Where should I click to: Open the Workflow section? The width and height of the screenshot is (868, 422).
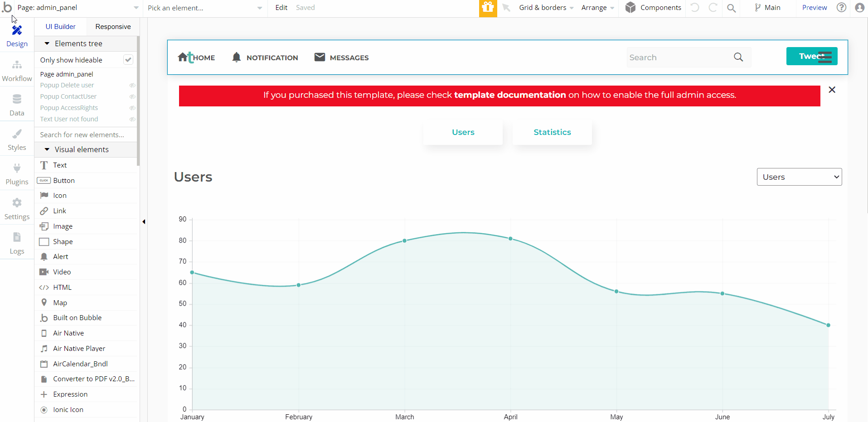17,71
